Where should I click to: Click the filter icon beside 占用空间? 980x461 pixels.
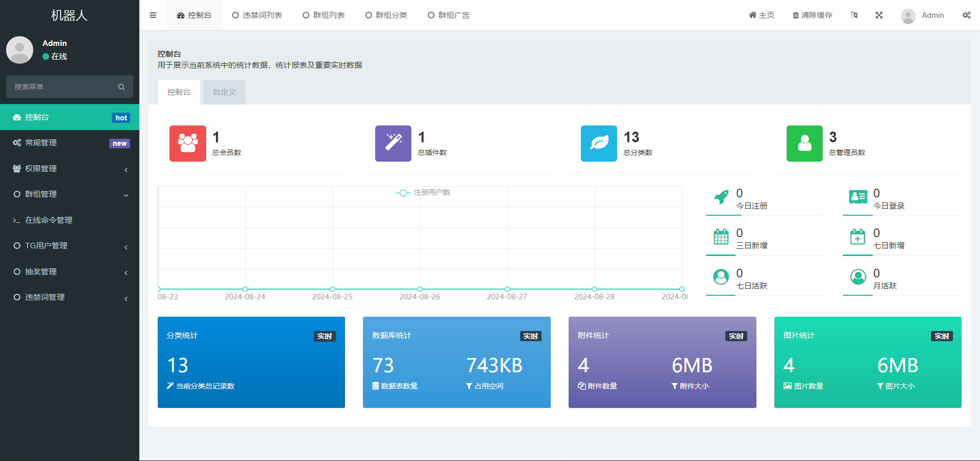[x=469, y=386]
